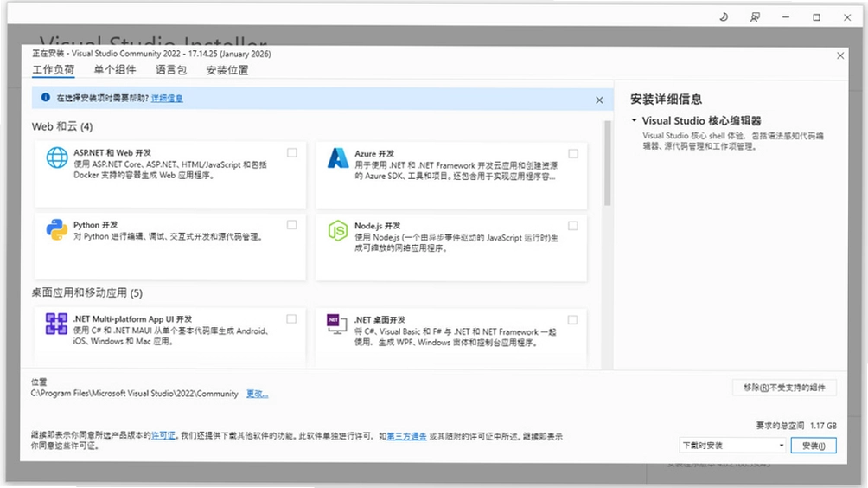Open the 语言包 tab
This screenshot has height=488, width=868.
171,70
